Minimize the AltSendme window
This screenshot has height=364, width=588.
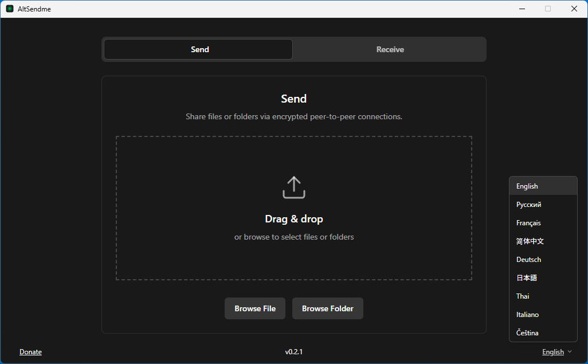[x=522, y=9]
